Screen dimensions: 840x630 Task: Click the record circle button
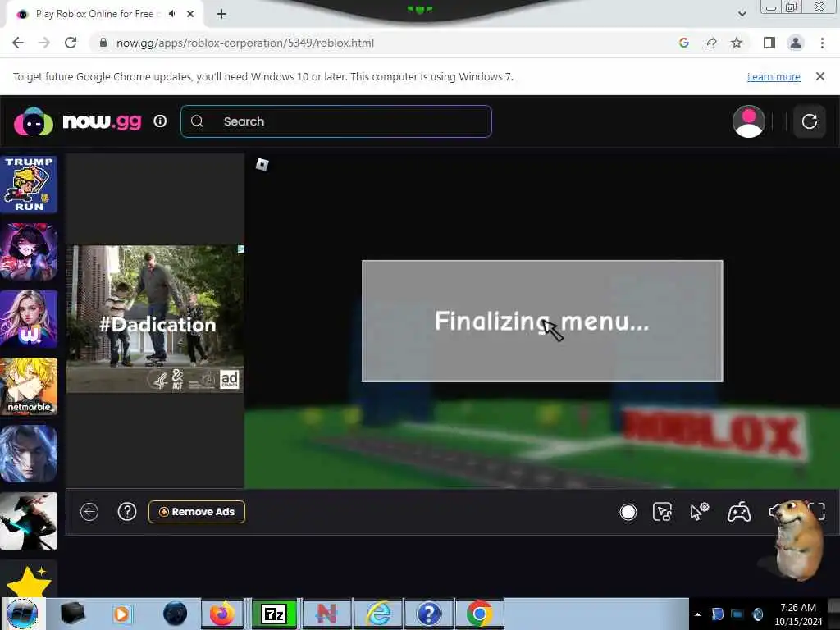(x=628, y=512)
